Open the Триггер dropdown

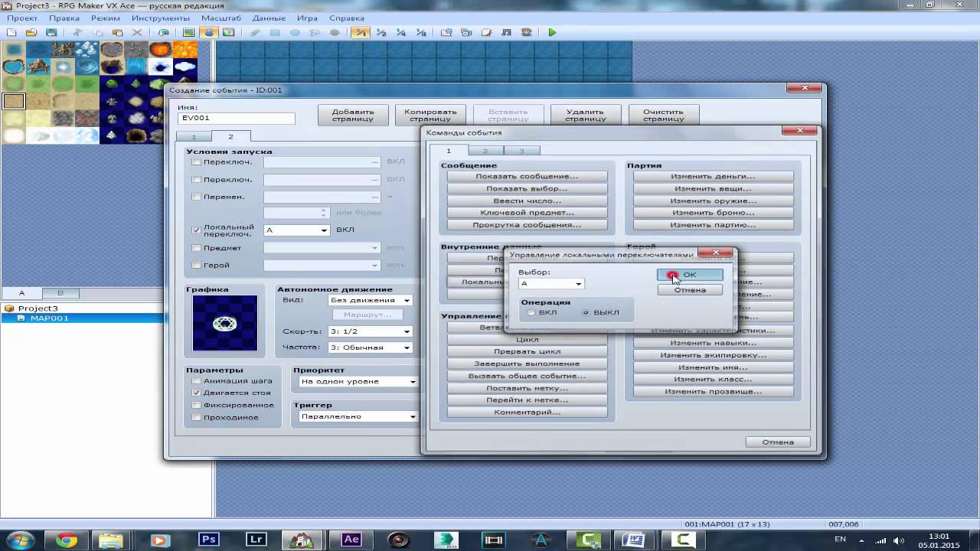click(358, 416)
